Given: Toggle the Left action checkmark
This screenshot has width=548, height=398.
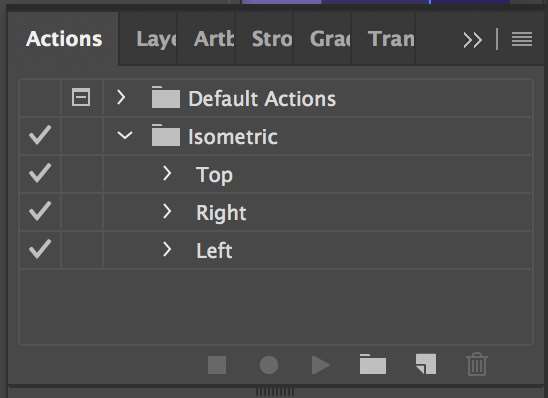Looking at the screenshot, I should pyautogui.click(x=40, y=249).
